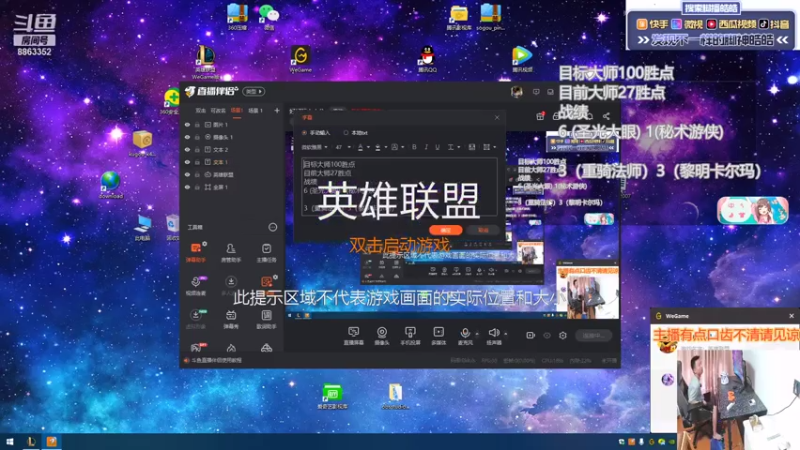Open the person-shaped assistant tool
Image resolution: width=800 pixels, height=450 pixels.
pos(231,253)
